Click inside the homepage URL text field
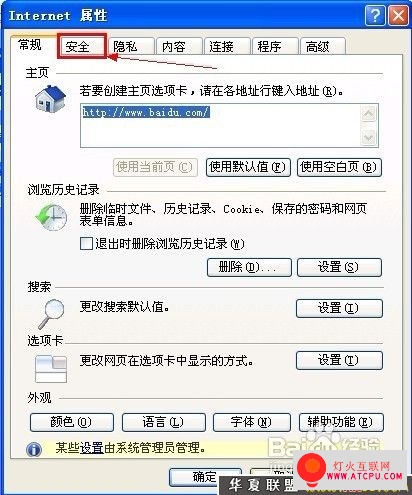This screenshot has width=412, height=495. (220, 125)
